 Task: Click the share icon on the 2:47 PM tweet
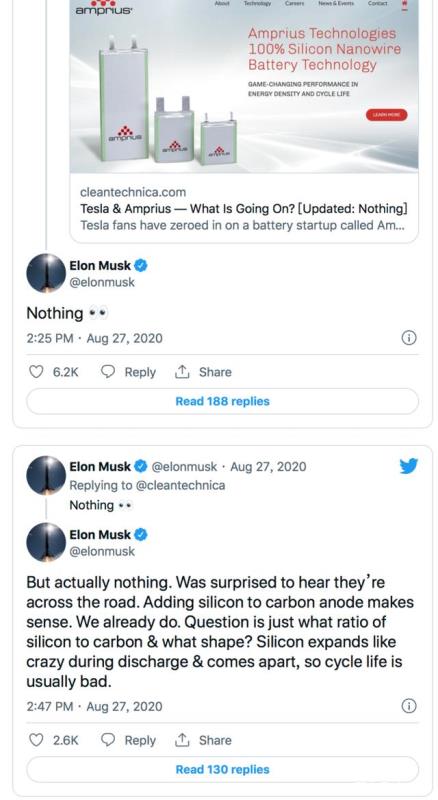(x=182, y=740)
